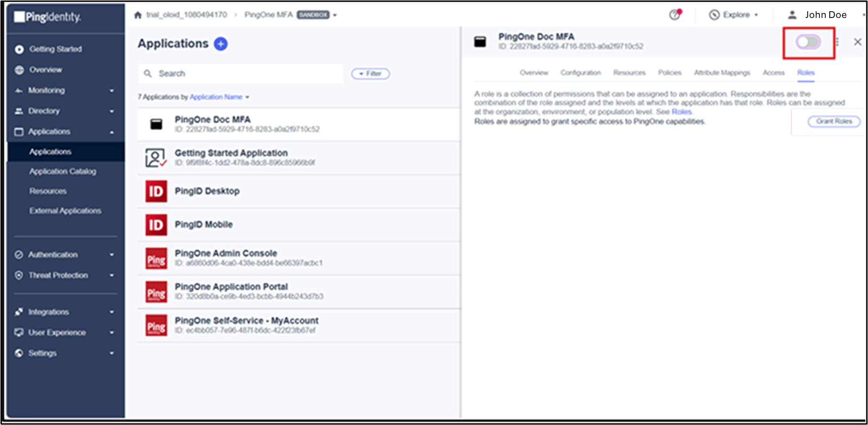This screenshot has height=425, width=868.
Task: Click the PingID Mobile ID icon
Action: (x=156, y=225)
